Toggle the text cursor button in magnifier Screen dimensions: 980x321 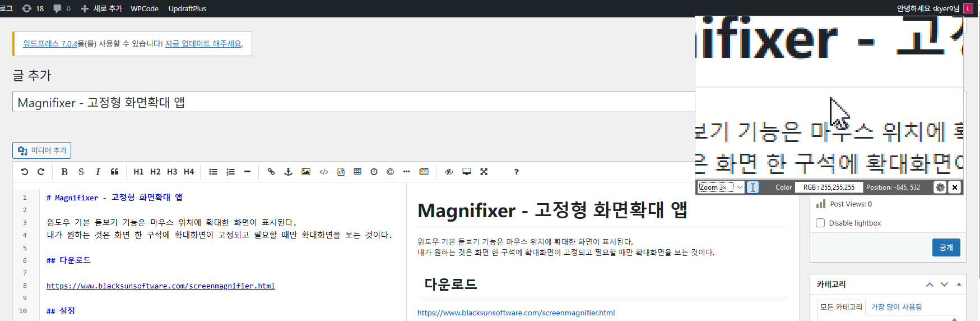tap(753, 187)
